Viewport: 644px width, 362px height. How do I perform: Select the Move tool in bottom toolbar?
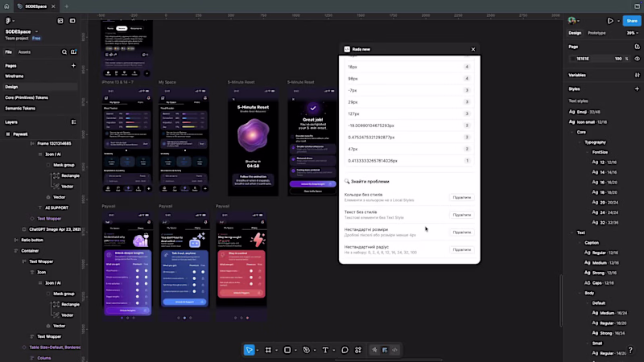[249, 350]
